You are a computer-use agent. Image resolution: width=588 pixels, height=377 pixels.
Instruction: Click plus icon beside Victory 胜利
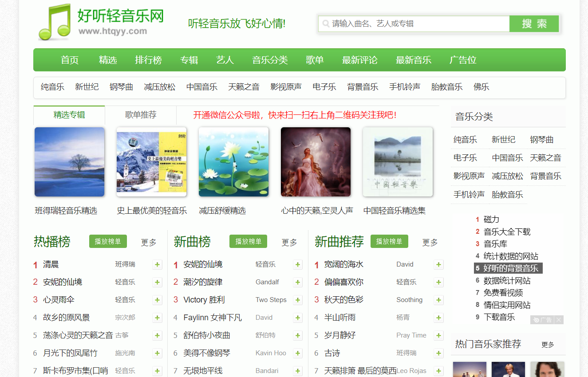tap(298, 300)
